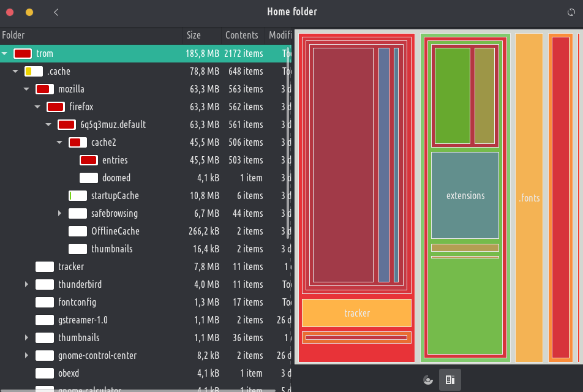This screenshot has height=392, width=583.
Task: Select the treemap view icon
Action: point(449,380)
